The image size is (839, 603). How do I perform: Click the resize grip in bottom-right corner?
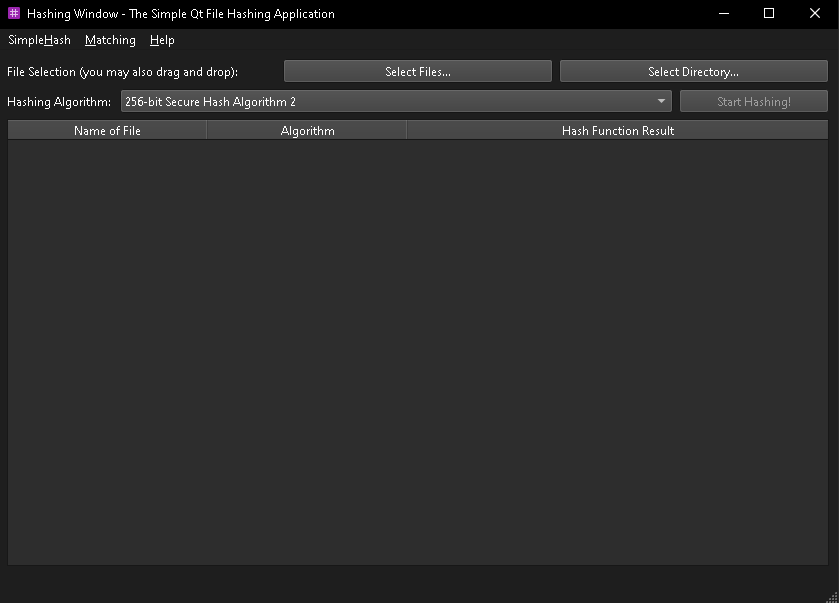click(x=831, y=595)
